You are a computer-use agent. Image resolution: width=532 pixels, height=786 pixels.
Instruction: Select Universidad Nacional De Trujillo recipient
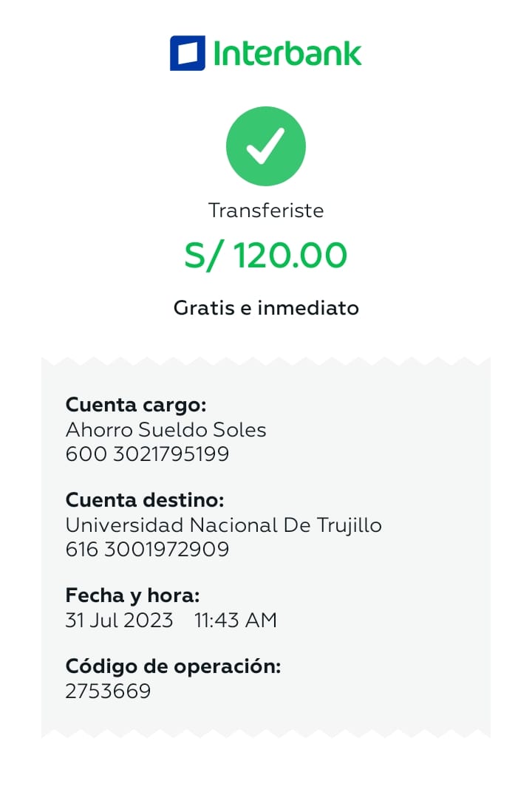tap(223, 525)
